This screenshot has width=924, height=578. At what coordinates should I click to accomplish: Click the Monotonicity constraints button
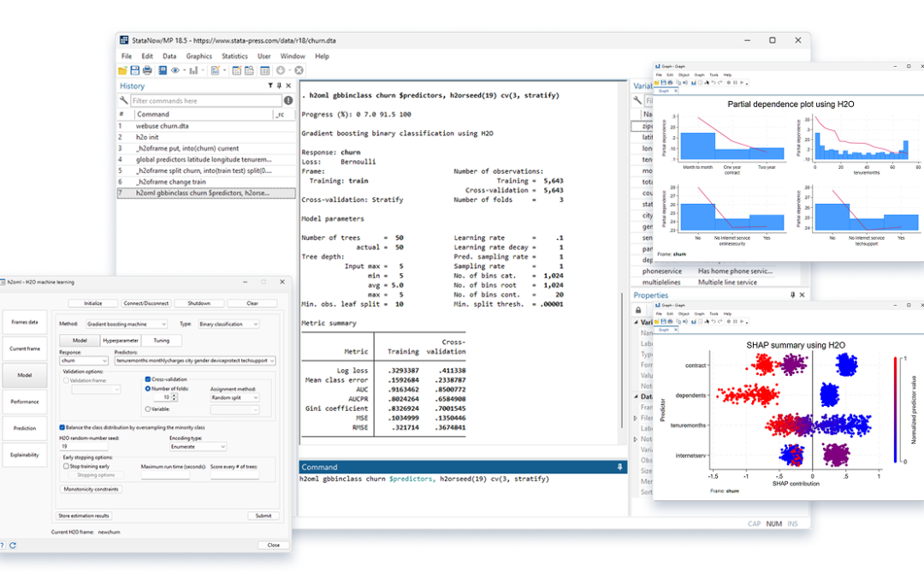[92, 489]
